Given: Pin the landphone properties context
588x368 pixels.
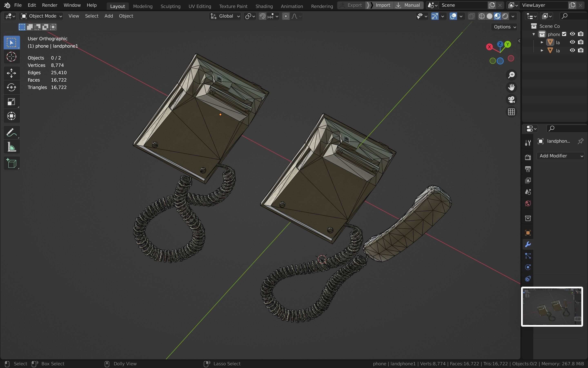Looking at the screenshot, I should [580, 141].
